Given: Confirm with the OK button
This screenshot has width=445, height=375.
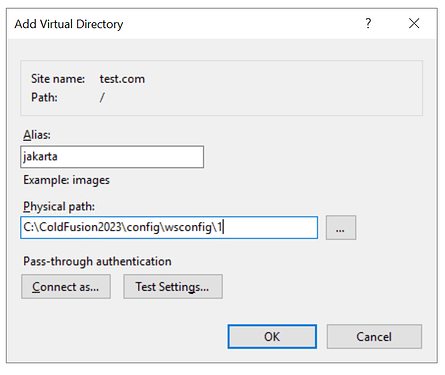Looking at the screenshot, I should 272,337.
